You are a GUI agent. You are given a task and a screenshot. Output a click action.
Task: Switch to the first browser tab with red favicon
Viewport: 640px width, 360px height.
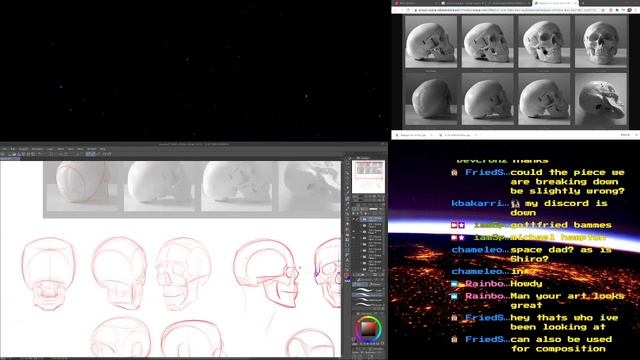(416, 3)
